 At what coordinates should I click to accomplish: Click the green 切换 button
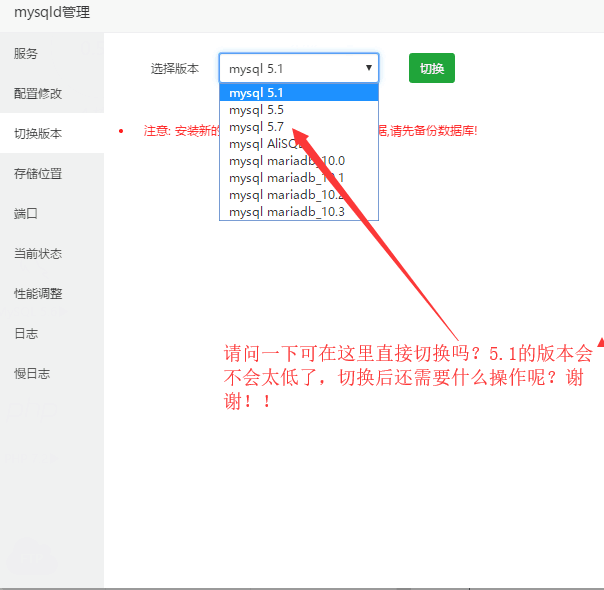pyautogui.click(x=432, y=68)
